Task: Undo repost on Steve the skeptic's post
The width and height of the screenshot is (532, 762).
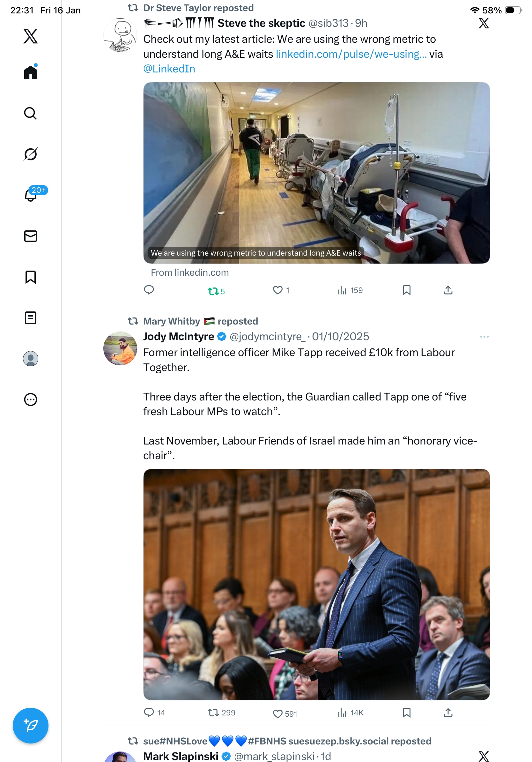Action: [213, 291]
